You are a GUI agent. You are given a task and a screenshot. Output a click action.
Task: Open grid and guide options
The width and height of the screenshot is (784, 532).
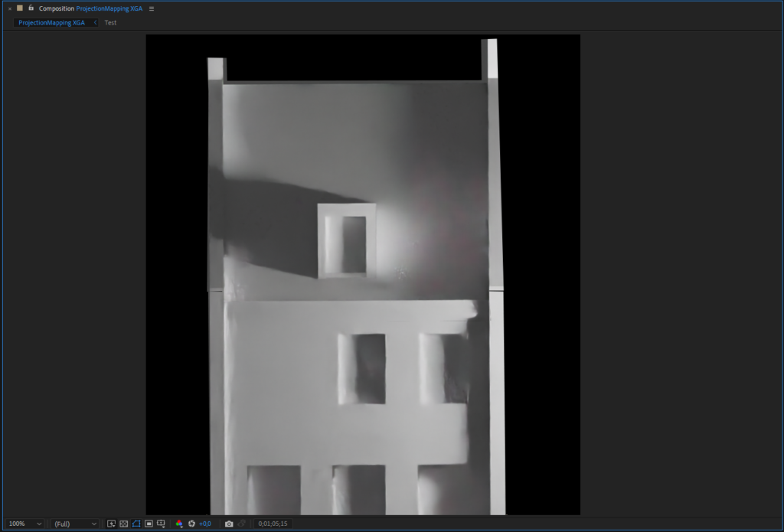point(161,524)
